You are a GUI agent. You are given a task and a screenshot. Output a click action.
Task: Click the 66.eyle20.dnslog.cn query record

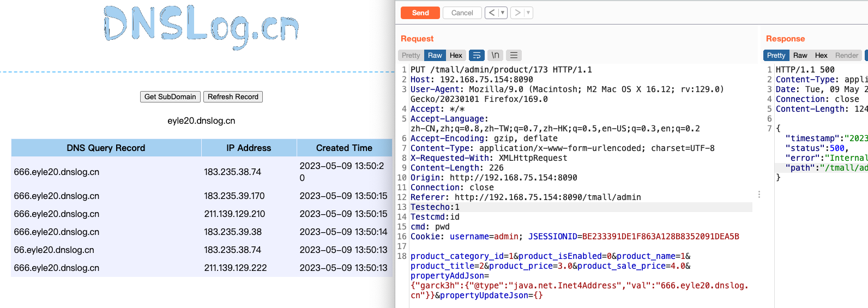pos(54,250)
